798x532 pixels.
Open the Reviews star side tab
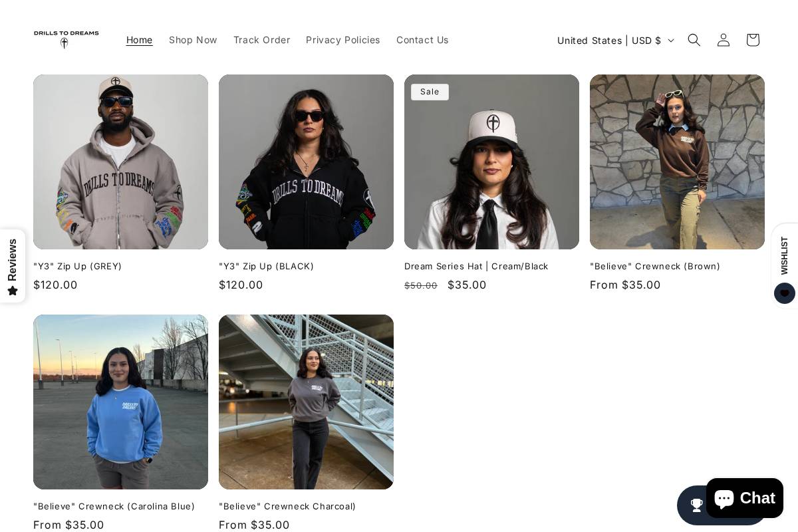point(13,266)
